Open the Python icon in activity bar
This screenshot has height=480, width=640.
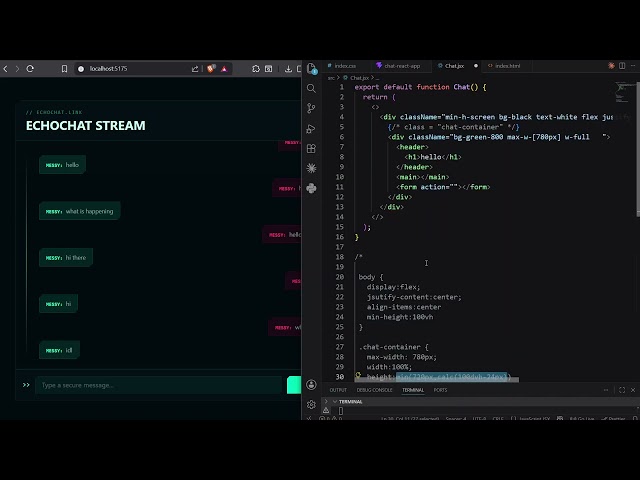point(311,188)
